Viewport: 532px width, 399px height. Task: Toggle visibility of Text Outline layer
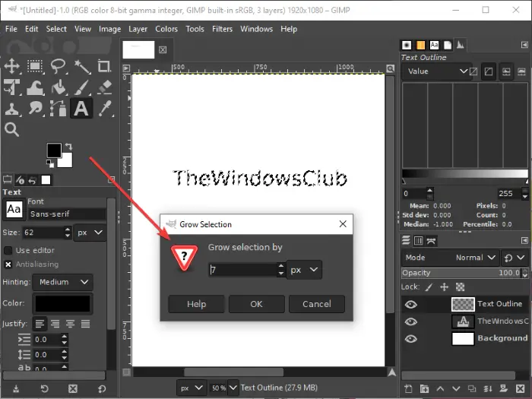(x=411, y=304)
